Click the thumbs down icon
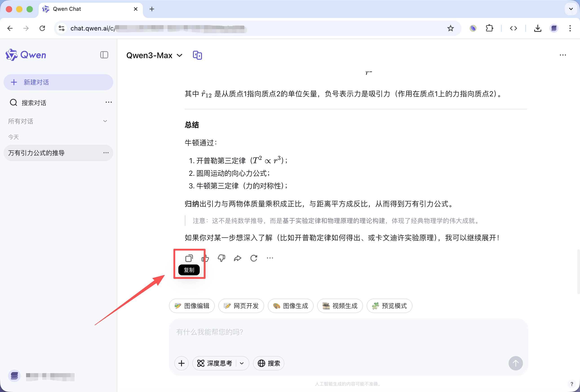580x392 pixels. pyautogui.click(x=221, y=258)
